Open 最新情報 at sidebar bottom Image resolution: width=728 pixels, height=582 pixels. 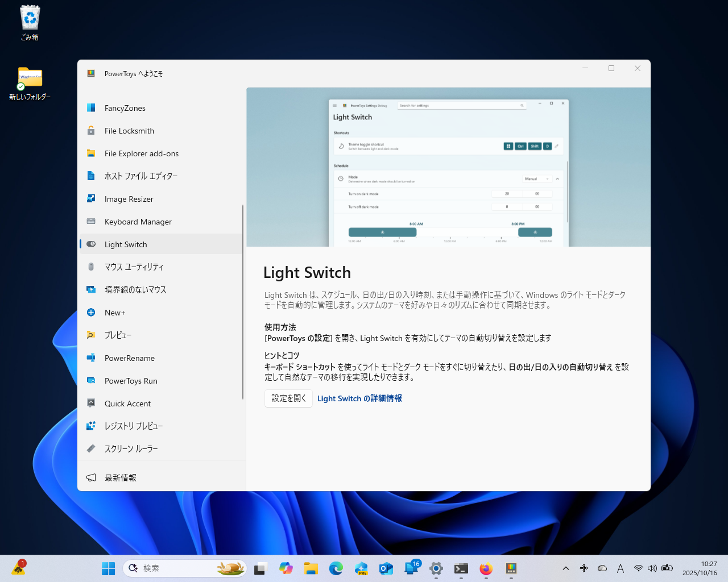point(120,477)
